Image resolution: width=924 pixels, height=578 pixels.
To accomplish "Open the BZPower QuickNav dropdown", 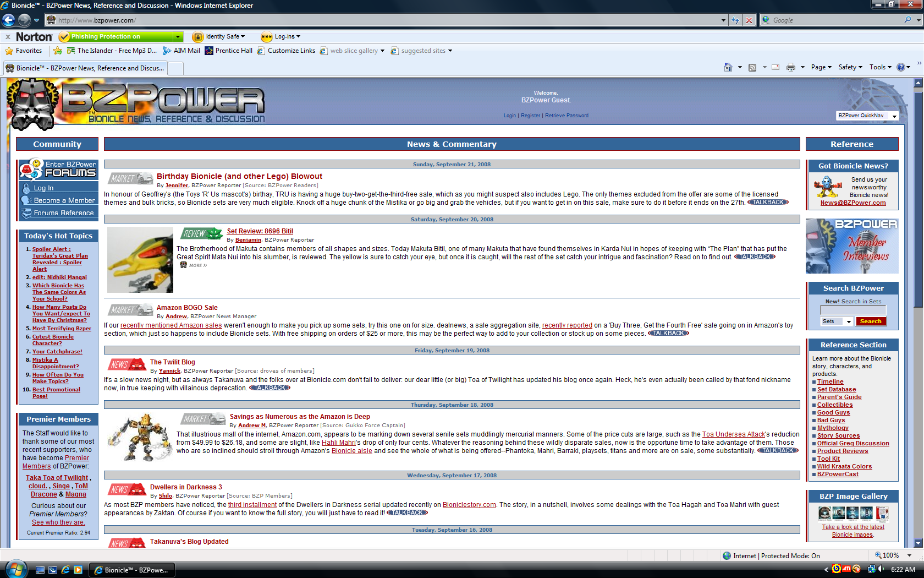I will click(867, 116).
